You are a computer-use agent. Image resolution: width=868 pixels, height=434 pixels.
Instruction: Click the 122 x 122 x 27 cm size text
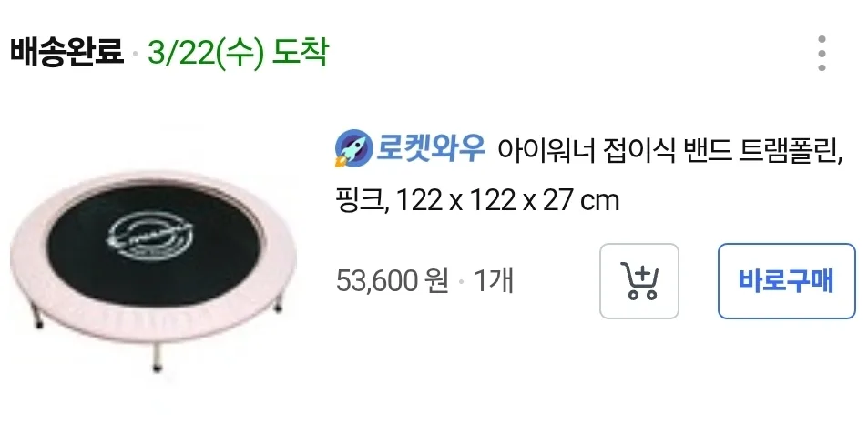click(507, 200)
